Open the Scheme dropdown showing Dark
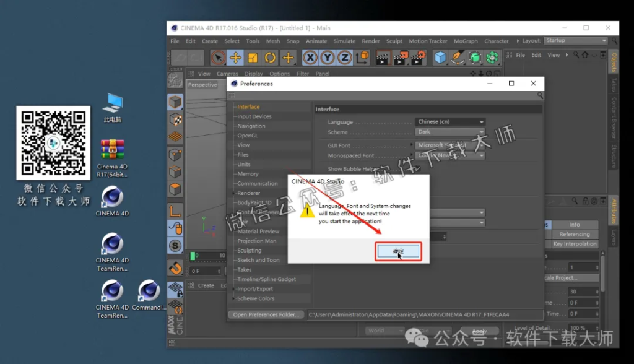The height and width of the screenshot is (364, 634). [x=450, y=131]
